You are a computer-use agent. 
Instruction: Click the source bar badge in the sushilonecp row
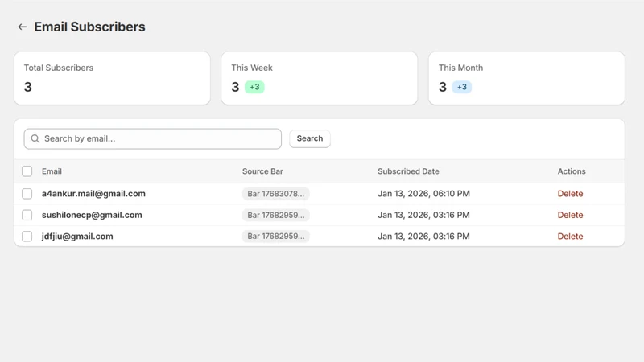pyautogui.click(x=275, y=215)
